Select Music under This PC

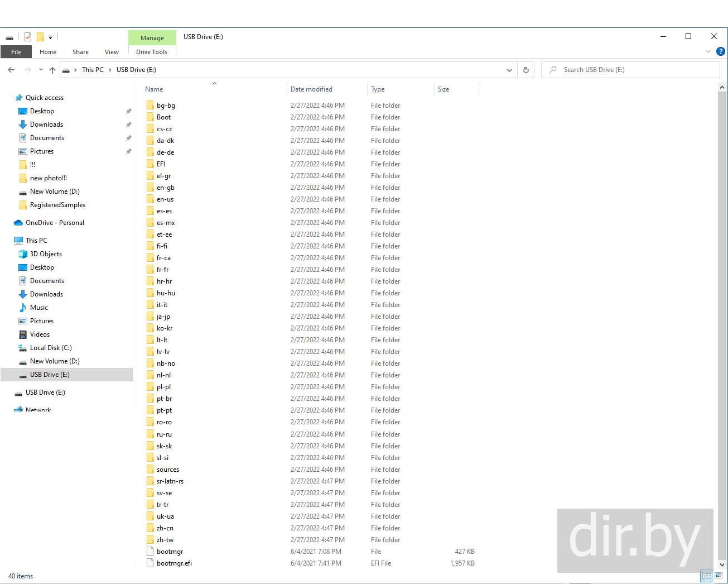pyautogui.click(x=39, y=308)
